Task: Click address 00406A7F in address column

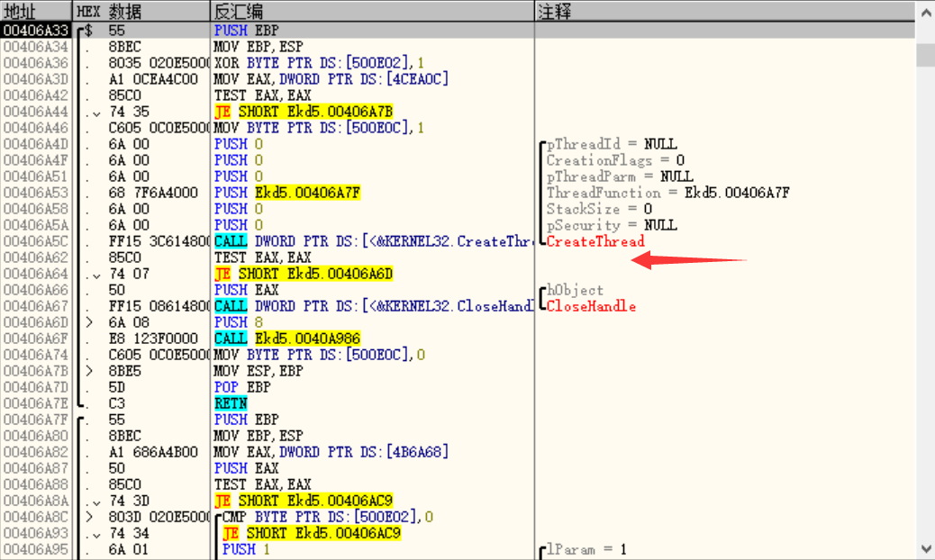Action: 36,420
